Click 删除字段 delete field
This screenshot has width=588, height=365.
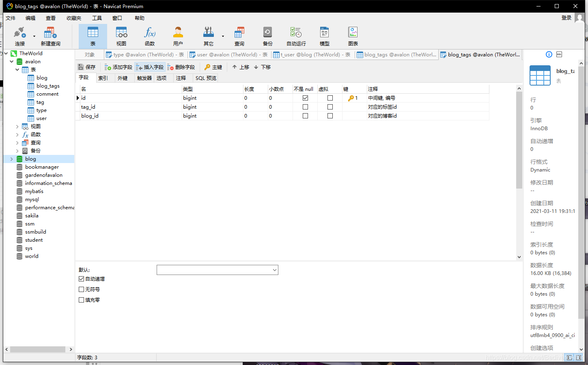tap(181, 67)
